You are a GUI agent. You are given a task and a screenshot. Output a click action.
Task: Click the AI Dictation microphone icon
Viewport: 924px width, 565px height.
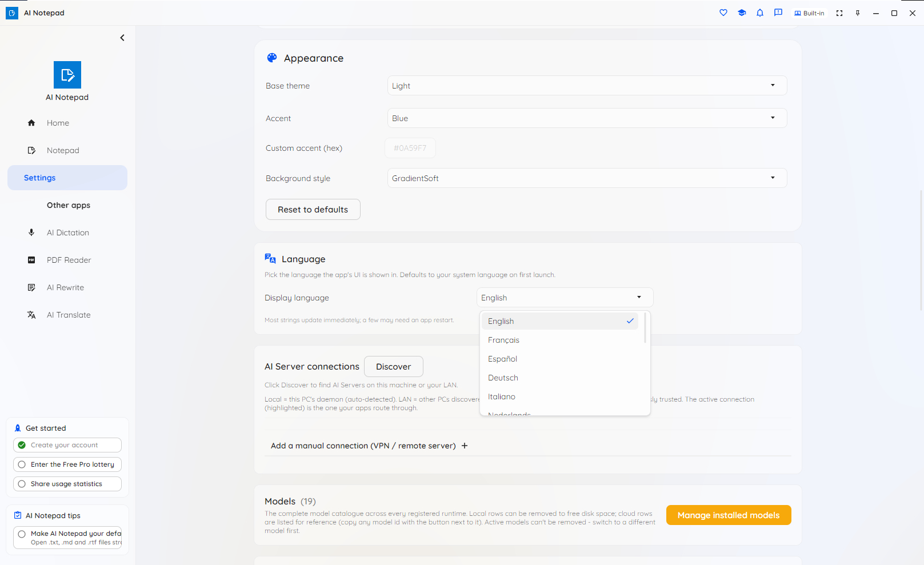31,233
